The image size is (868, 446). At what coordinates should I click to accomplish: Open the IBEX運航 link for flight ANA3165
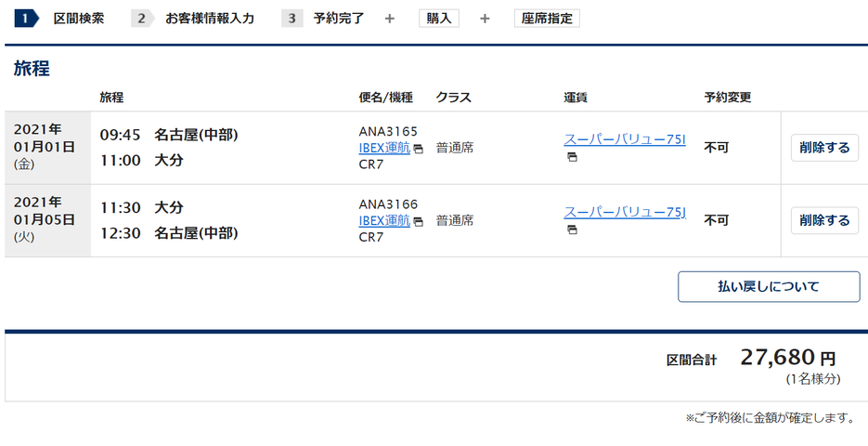(384, 148)
